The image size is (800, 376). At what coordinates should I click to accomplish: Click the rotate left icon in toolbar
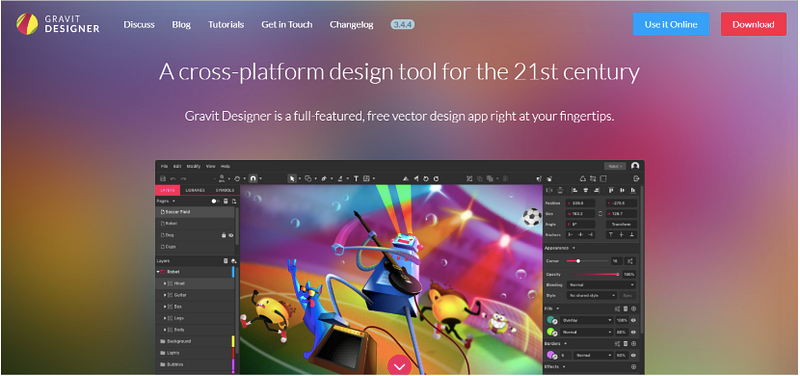point(426,179)
